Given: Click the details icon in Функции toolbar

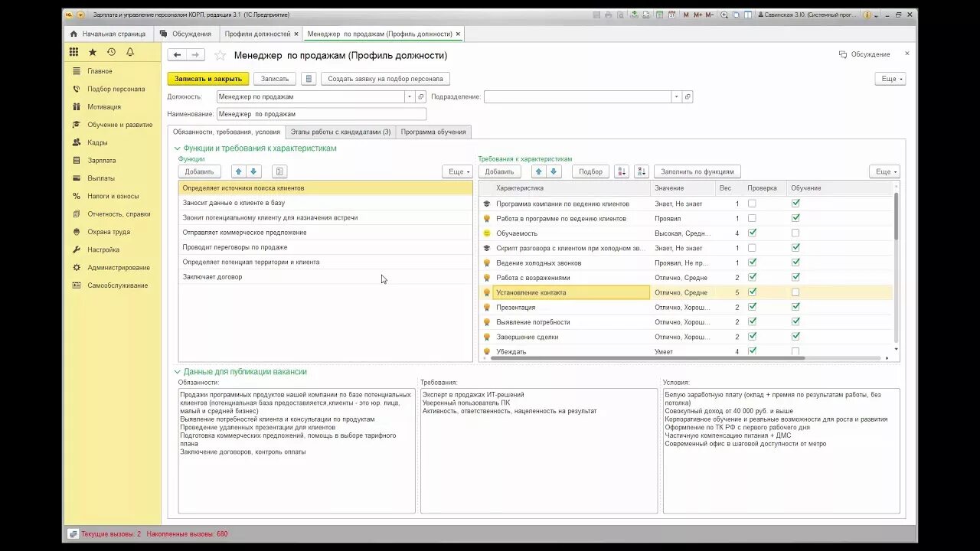Looking at the screenshot, I should [x=279, y=171].
